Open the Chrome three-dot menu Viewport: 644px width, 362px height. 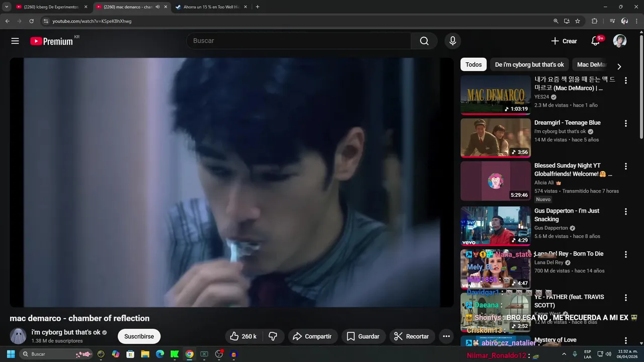point(637,21)
